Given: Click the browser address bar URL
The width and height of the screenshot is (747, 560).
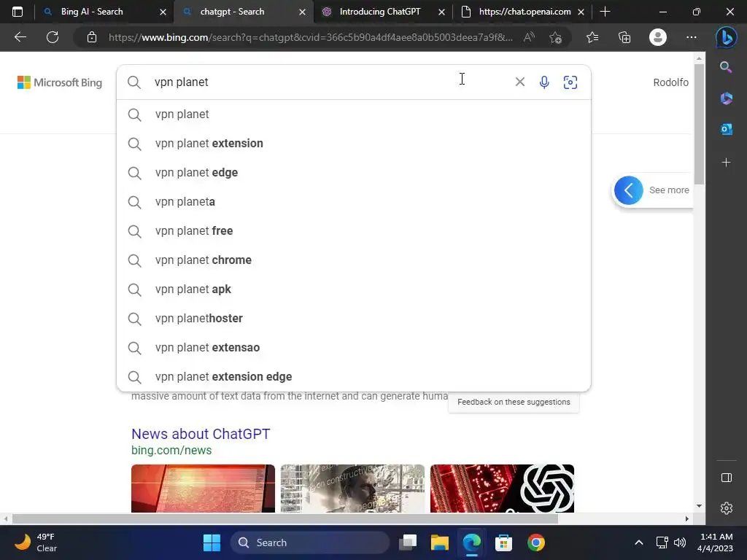Looking at the screenshot, I should 311,37.
